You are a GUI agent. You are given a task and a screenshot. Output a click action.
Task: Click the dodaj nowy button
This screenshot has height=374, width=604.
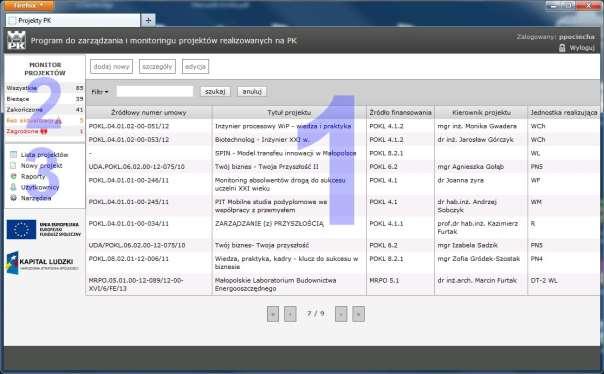[x=111, y=67]
